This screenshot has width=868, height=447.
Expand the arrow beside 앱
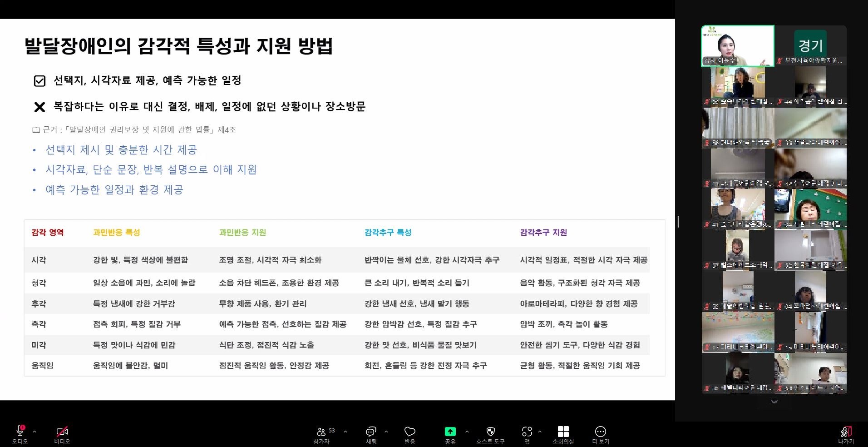(540, 432)
